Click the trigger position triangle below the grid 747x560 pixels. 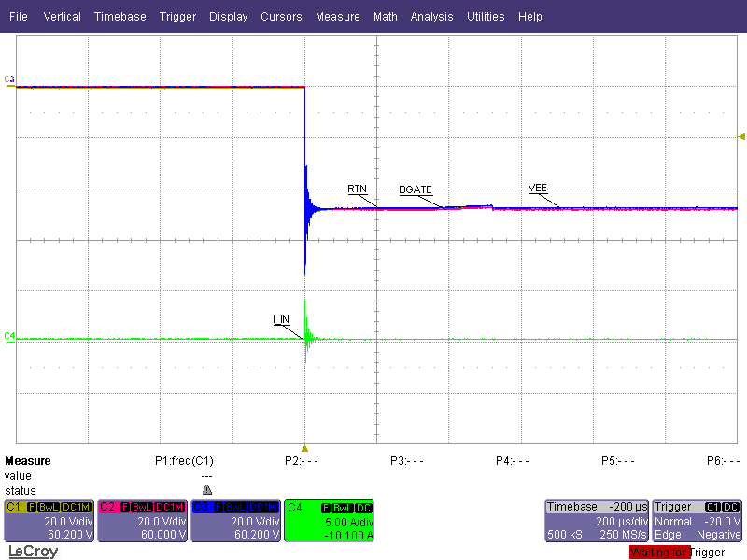point(303,447)
